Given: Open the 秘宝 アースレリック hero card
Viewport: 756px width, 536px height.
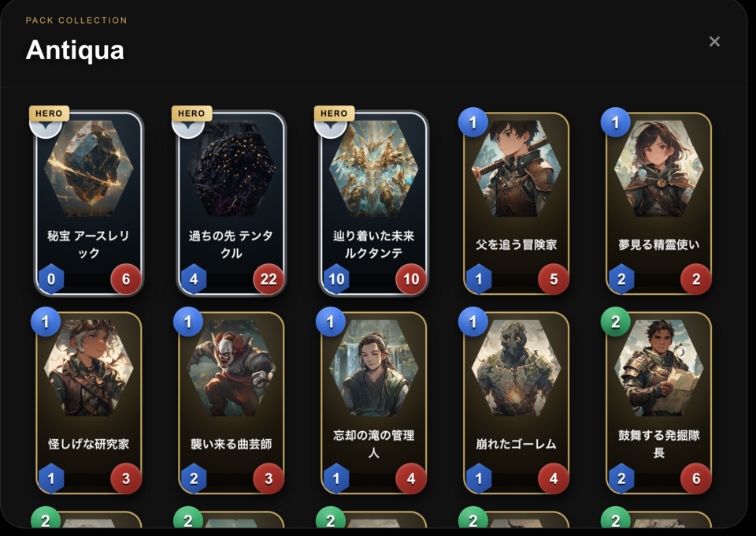Looking at the screenshot, I should point(89,203).
